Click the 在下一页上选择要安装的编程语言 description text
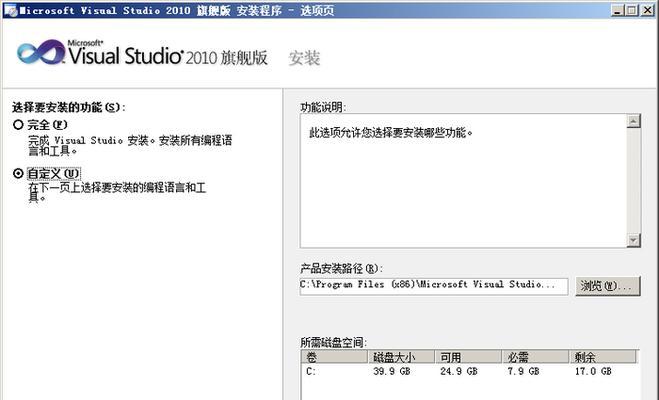Image resolution: width=659 pixels, height=400 pixels. [117, 192]
